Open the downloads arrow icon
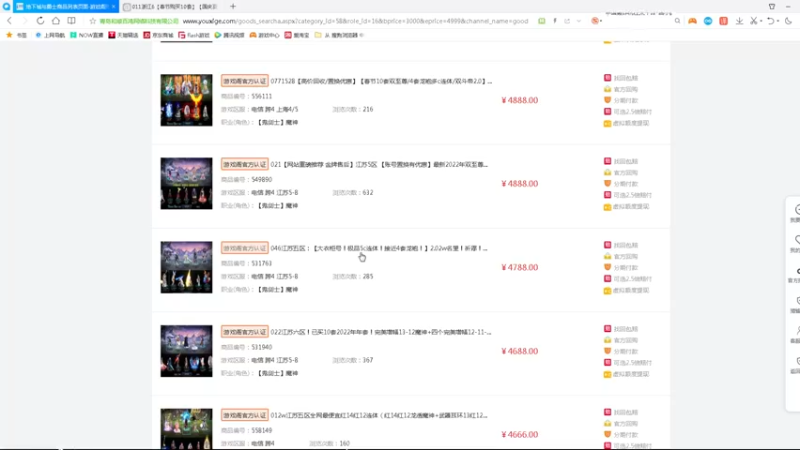The height and width of the screenshot is (450, 800). pyautogui.click(x=739, y=21)
